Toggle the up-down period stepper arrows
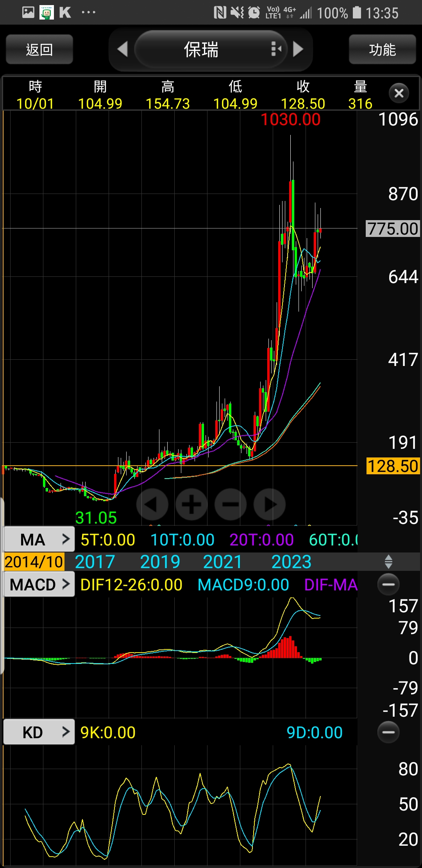Image resolution: width=422 pixels, height=868 pixels. 388,561
